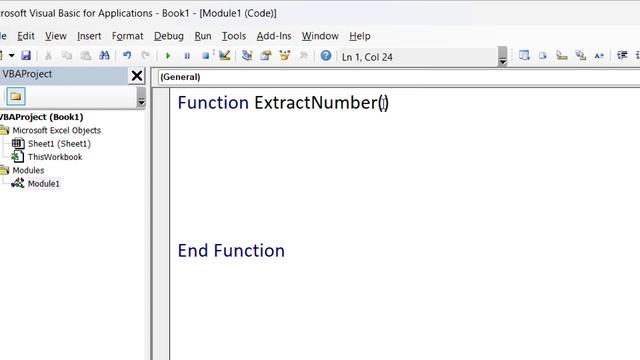Viewport: 640px width, 360px height.
Task: Undo the last edit with the Undo arrow
Action: pyautogui.click(x=127, y=56)
